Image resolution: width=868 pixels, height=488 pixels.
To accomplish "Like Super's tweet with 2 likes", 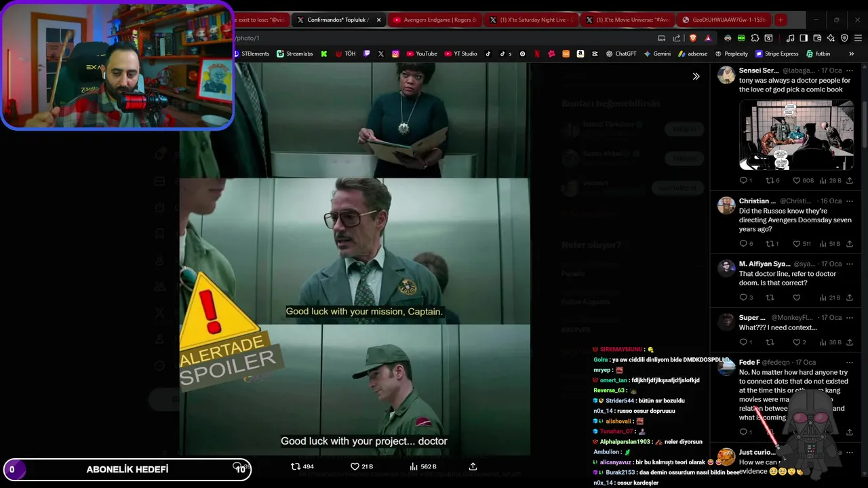I will coord(799,342).
